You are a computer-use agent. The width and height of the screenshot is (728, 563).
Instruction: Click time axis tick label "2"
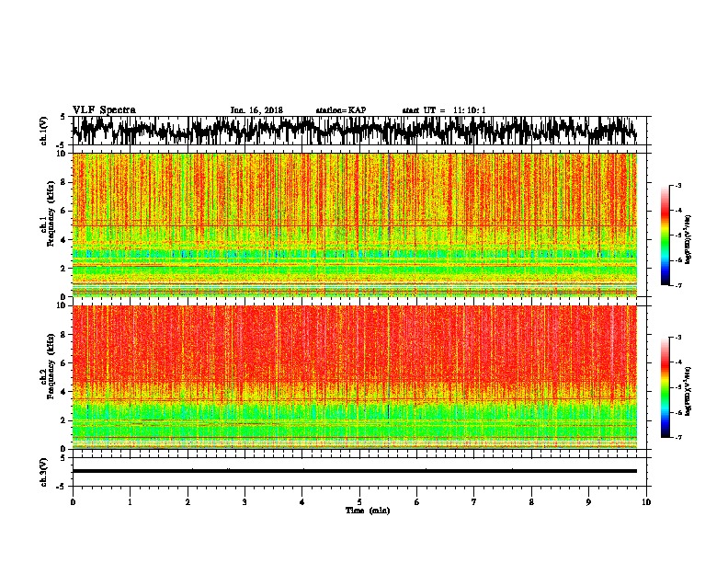[188, 502]
